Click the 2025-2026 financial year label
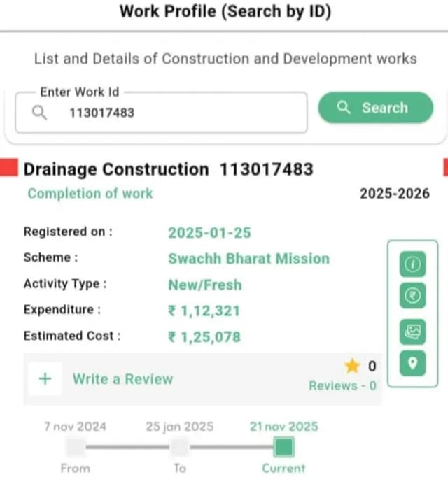 [394, 194]
